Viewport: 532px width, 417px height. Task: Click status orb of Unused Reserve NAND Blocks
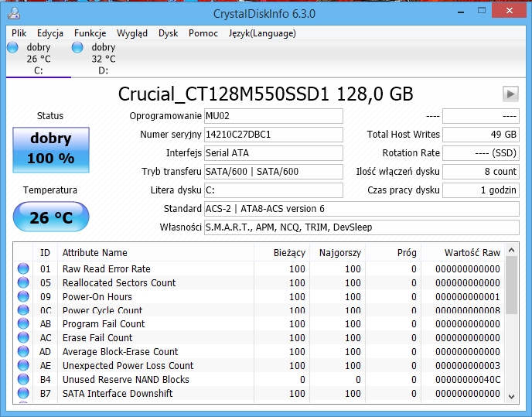(x=23, y=379)
